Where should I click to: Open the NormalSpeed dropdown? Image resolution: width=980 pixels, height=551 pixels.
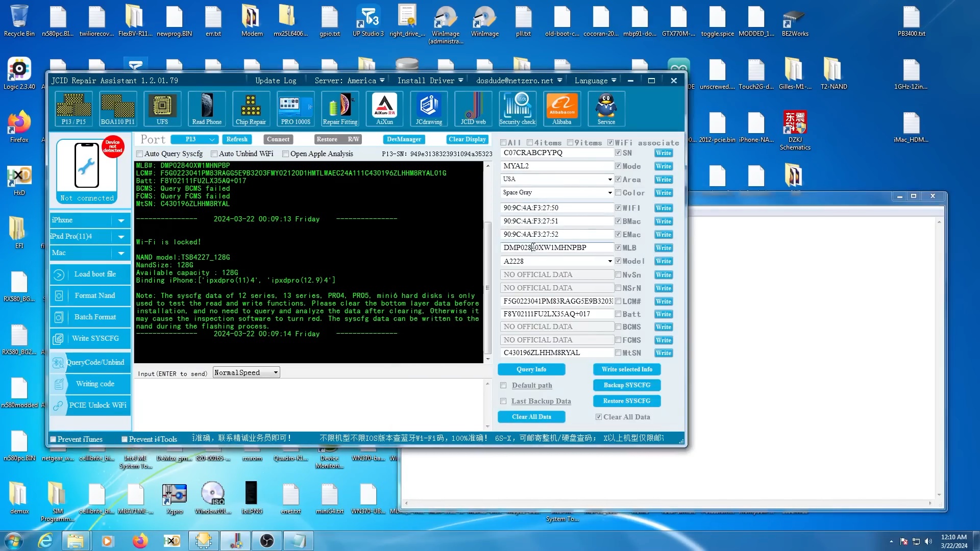pyautogui.click(x=247, y=373)
